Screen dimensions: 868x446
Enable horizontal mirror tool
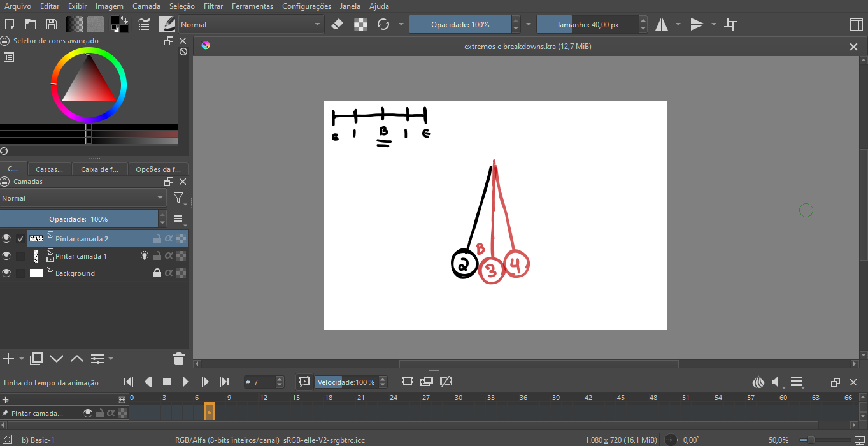[662, 25]
